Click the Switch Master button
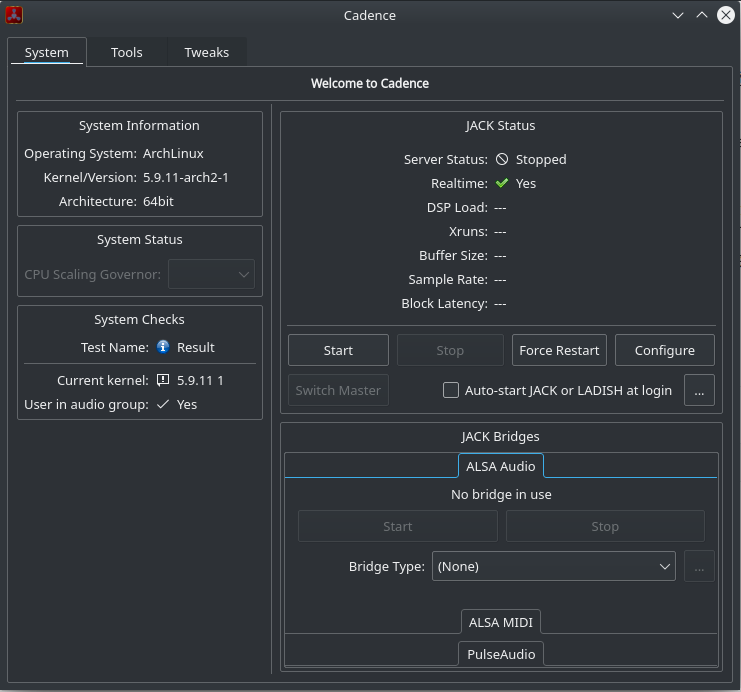 pos(338,390)
